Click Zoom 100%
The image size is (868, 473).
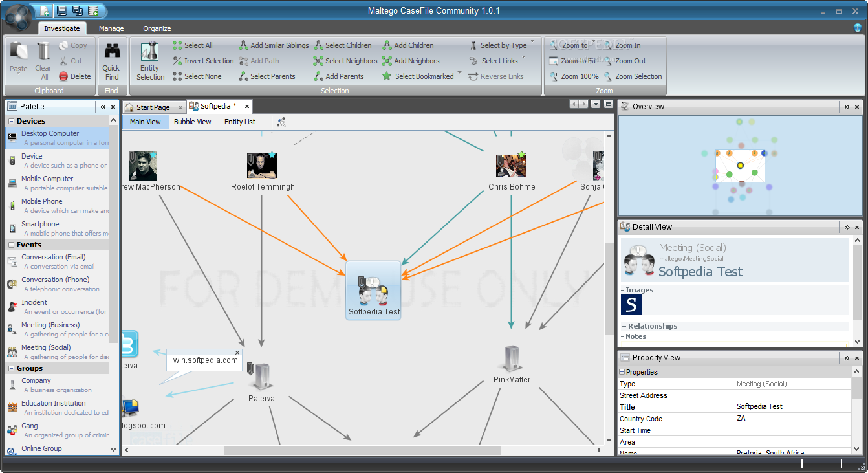[574, 76]
